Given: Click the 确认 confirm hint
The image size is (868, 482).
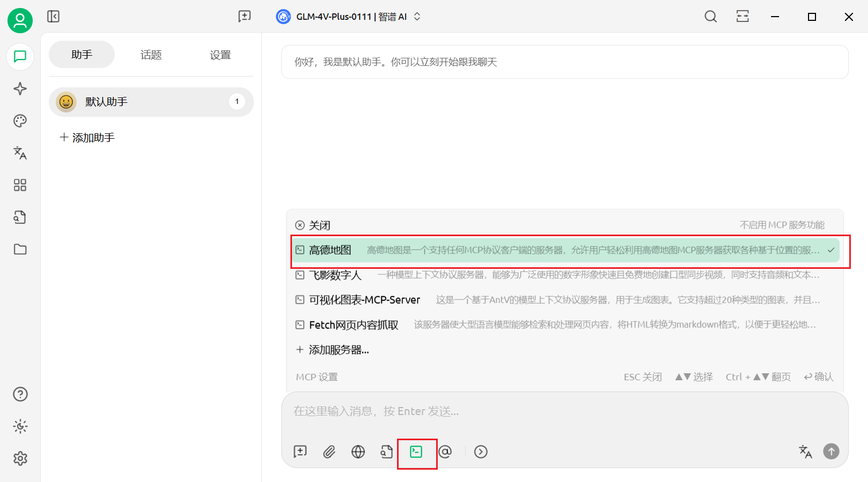Looking at the screenshot, I should [x=819, y=377].
